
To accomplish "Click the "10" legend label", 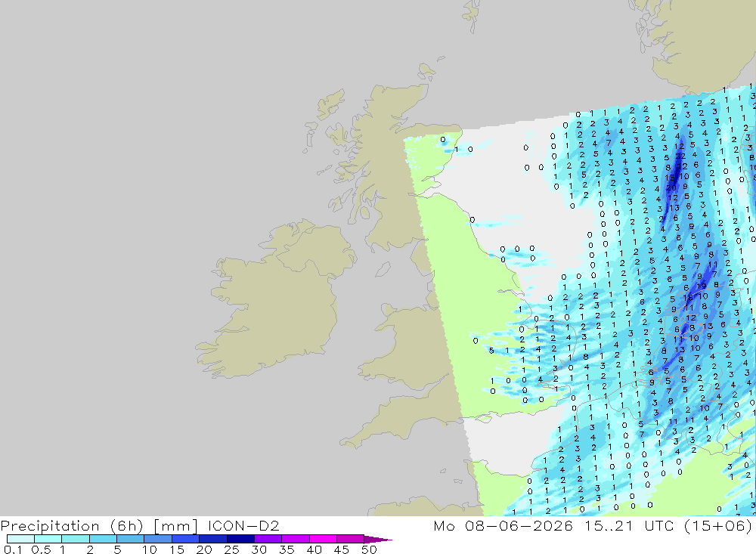I will point(150,549).
